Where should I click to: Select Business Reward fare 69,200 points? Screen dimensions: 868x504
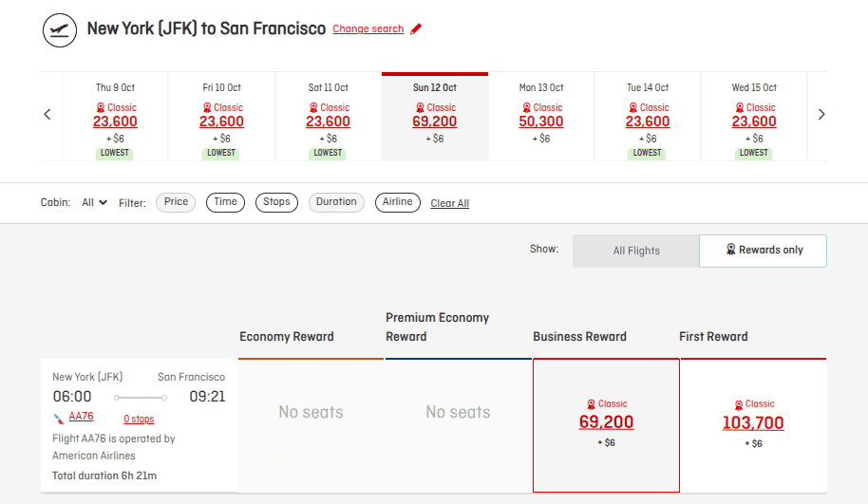pos(606,425)
